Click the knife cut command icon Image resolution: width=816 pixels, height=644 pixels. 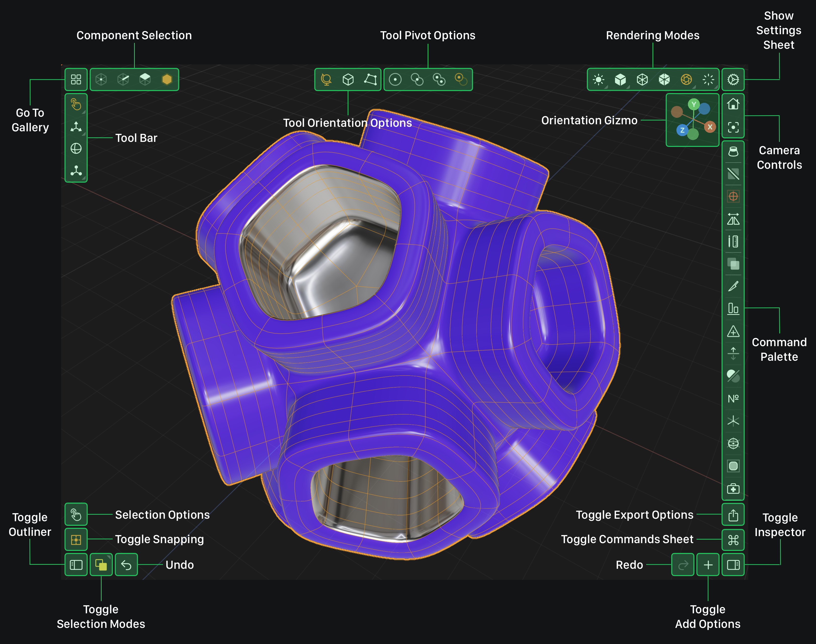[x=733, y=286]
